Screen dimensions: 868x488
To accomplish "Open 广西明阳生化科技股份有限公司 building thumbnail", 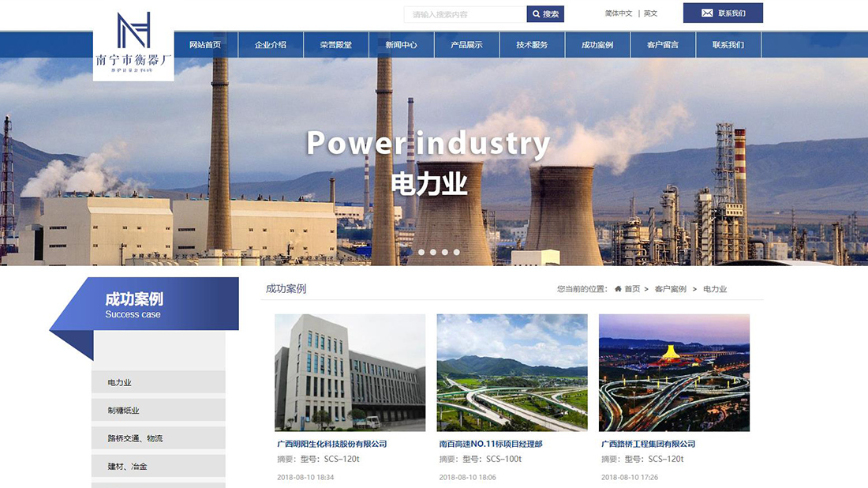I will point(350,372).
